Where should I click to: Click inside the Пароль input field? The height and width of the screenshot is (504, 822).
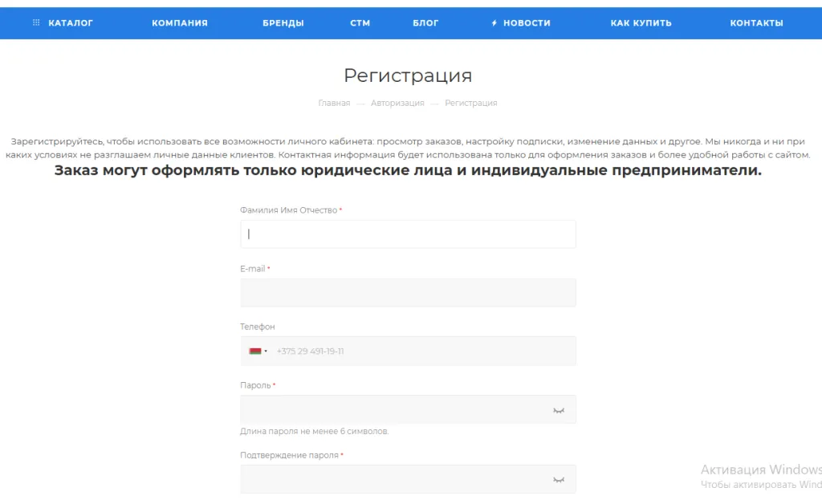(x=393, y=409)
